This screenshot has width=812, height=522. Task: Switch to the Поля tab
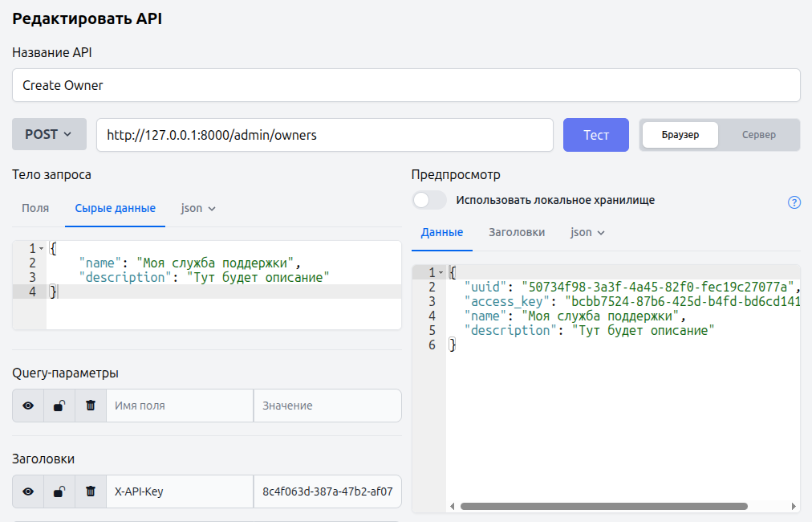click(35, 208)
